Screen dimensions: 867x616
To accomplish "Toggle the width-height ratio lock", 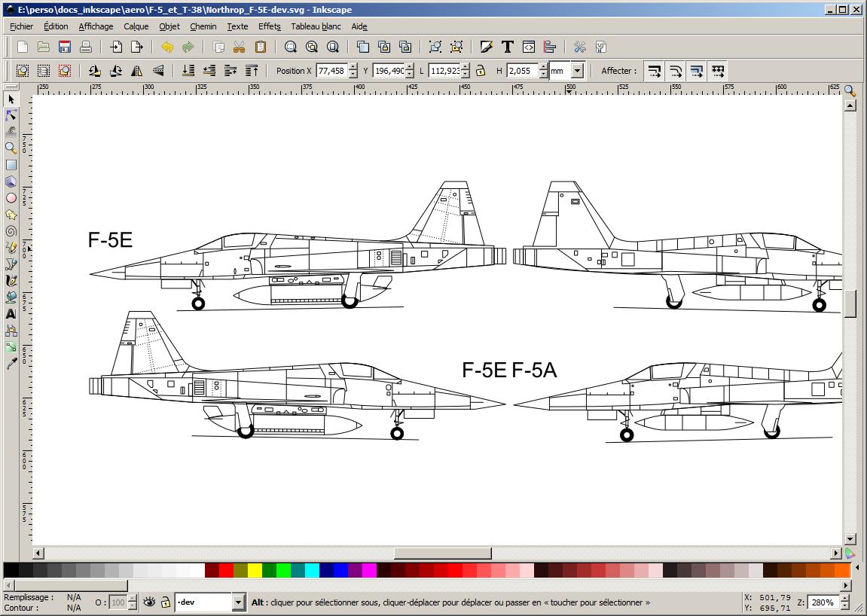I will 480,71.
